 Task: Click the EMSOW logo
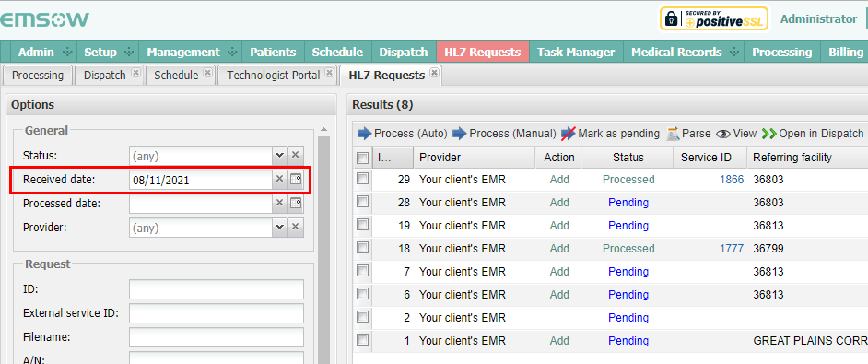[x=44, y=19]
